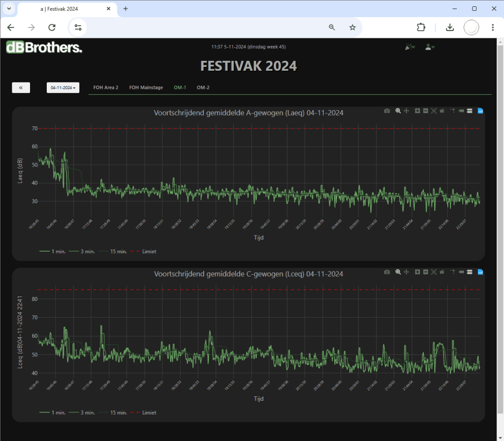Download Laeq chart as image via camera icon
The height and width of the screenshot is (441, 504).
coord(387,111)
